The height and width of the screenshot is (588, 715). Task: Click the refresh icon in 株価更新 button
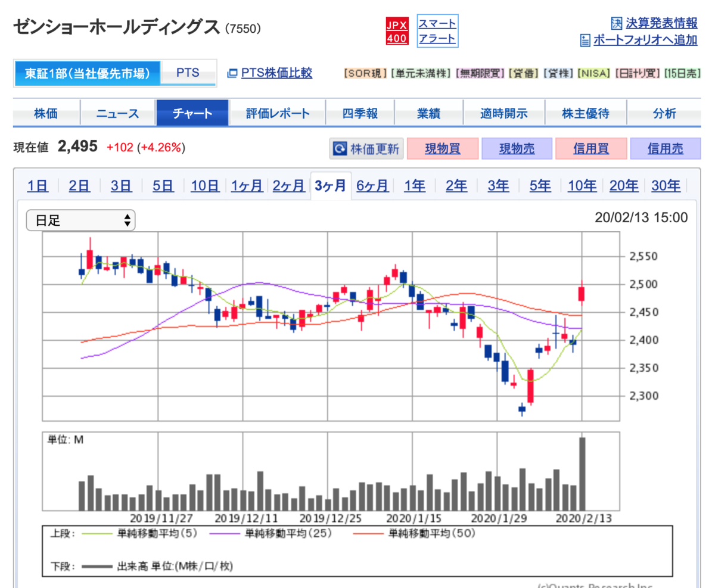pos(339,149)
